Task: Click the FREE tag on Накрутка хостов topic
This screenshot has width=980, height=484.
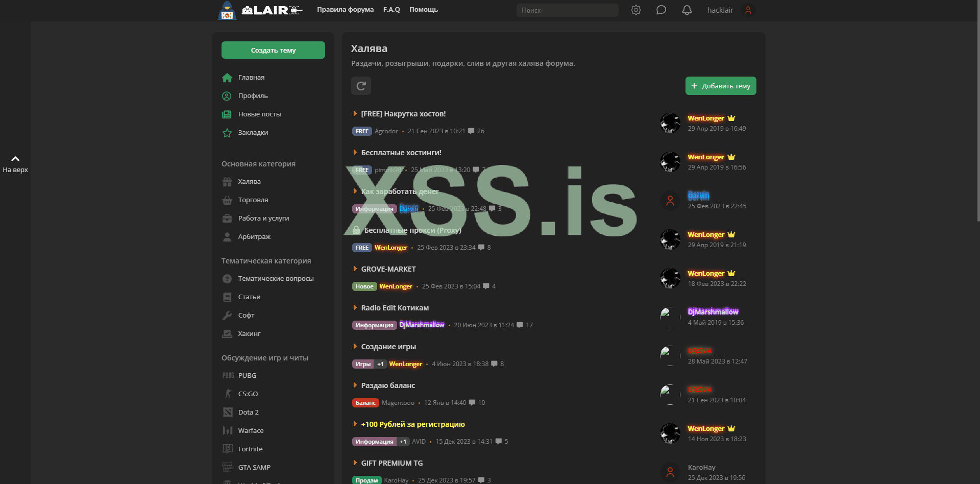Action: 362,131
